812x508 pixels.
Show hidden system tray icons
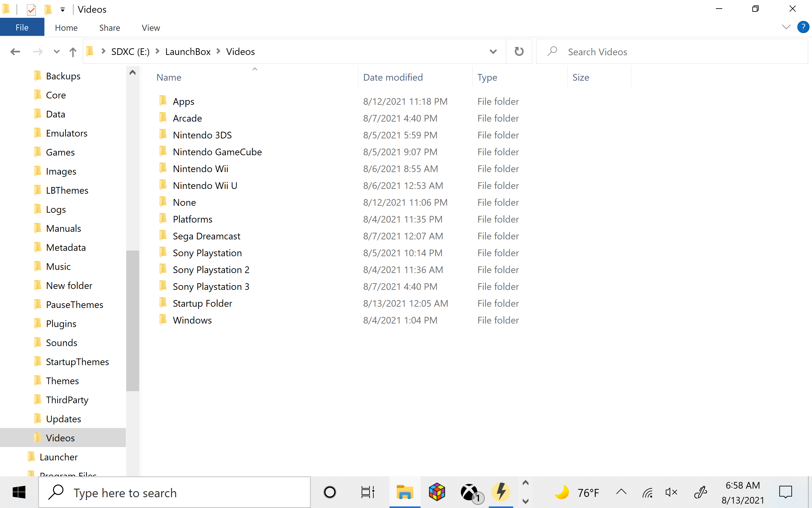coord(621,492)
